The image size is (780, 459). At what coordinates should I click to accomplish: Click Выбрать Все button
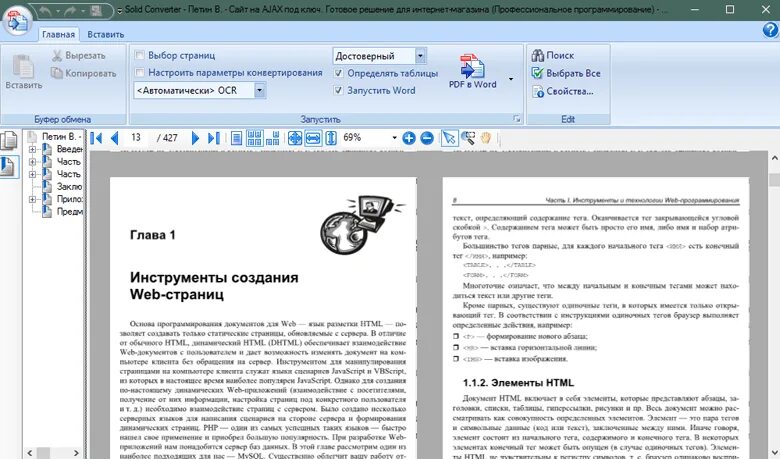[x=566, y=73]
